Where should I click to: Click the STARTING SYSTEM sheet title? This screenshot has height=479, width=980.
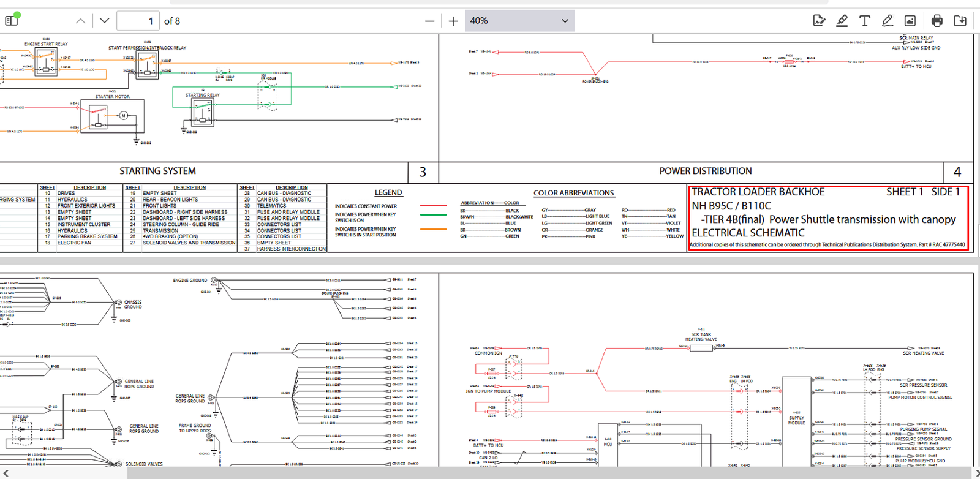[x=157, y=172]
